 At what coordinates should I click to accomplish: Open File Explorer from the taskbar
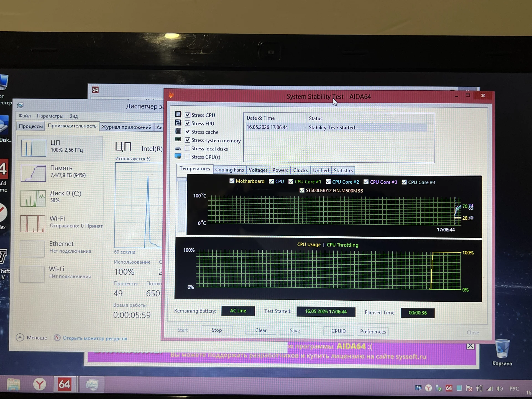(13, 385)
